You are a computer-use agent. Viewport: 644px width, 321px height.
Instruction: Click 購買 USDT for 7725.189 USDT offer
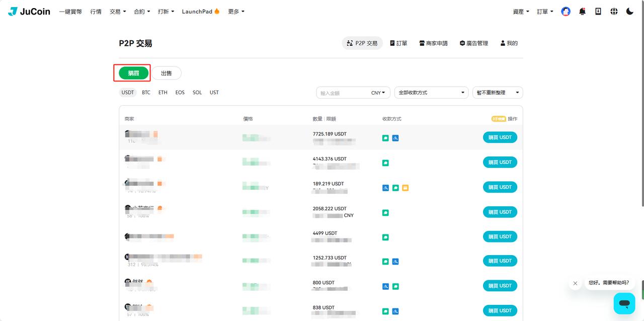(500, 137)
